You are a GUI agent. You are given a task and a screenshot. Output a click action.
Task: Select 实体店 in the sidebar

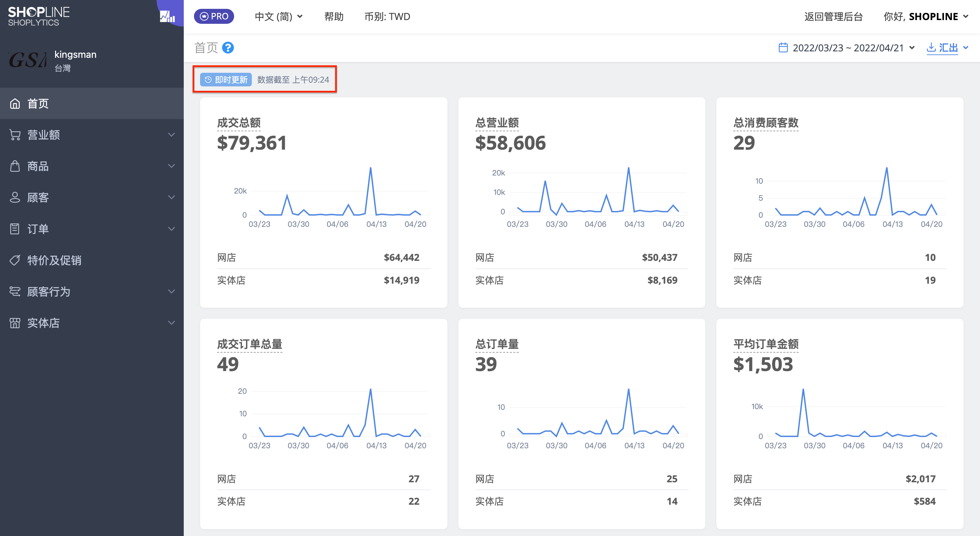click(92, 323)
